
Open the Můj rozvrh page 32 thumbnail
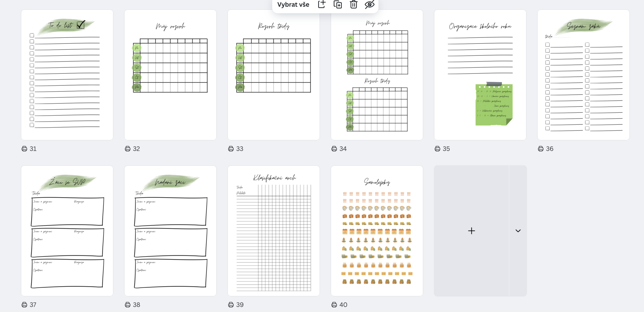pyautogui.click(x=170, y=75)
